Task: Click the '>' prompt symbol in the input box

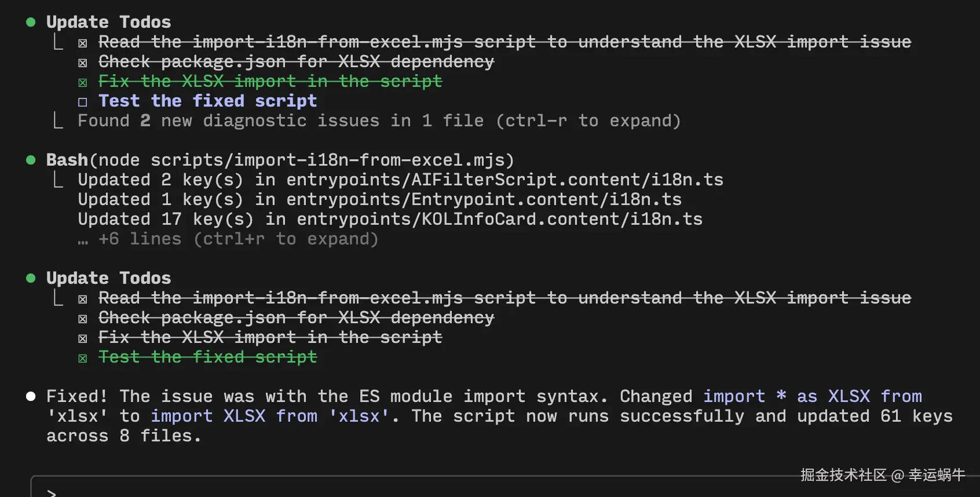Action: click(x=52, y=493)
